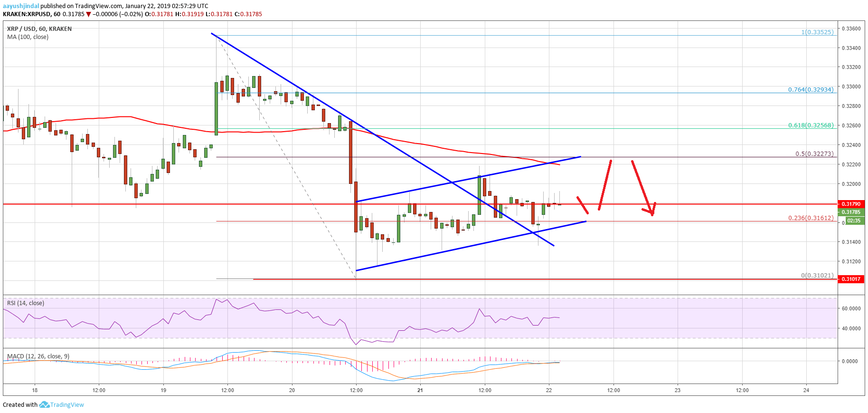The width and height of the screenshot is (868, 413).
Task: Click the 0.0000 MACD axis value
Action: click(x=849, y=361)
